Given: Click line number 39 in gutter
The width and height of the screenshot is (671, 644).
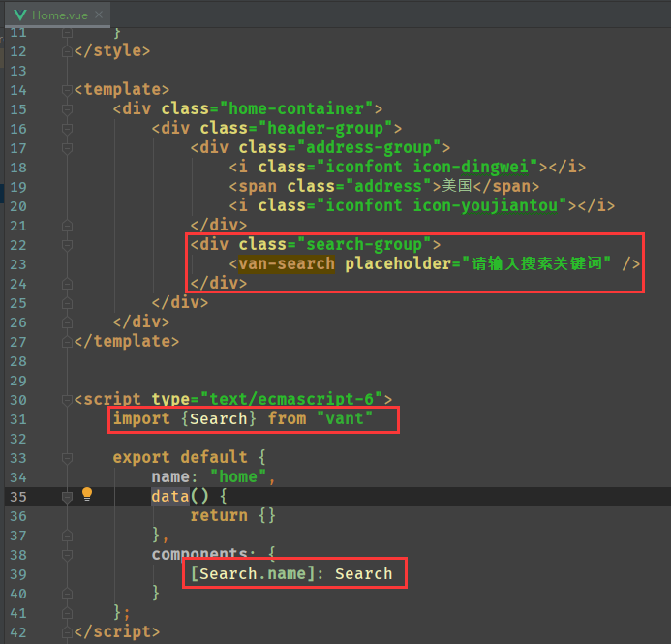Looking at the screenshot, I should 18,574.
